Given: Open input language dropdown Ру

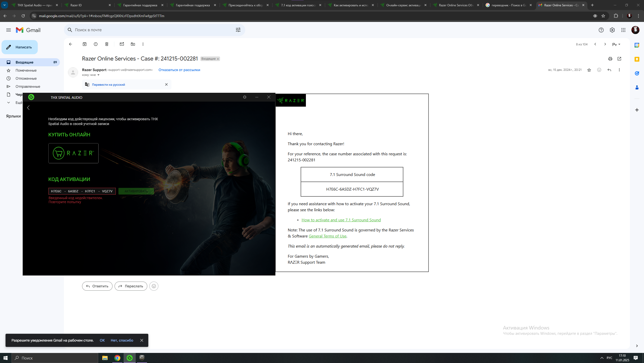Looking at the screenshot, I should point(616,44).
